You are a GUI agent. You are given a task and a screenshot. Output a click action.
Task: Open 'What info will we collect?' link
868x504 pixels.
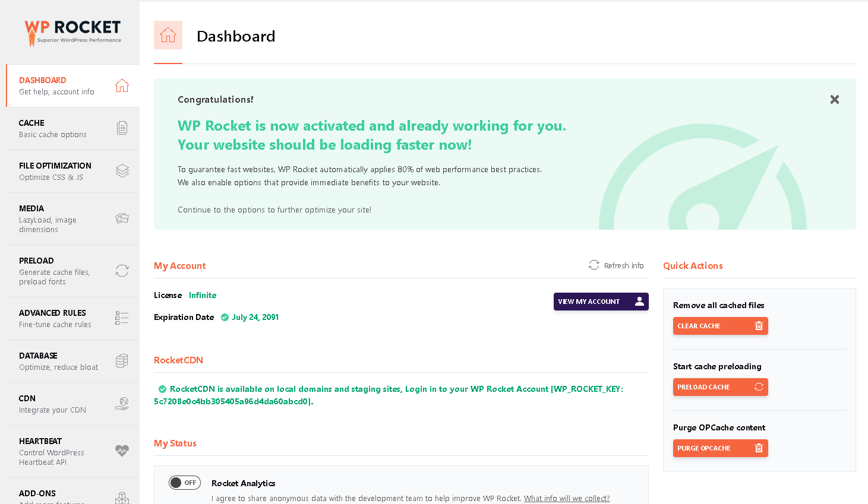click(x=566, y=499)
